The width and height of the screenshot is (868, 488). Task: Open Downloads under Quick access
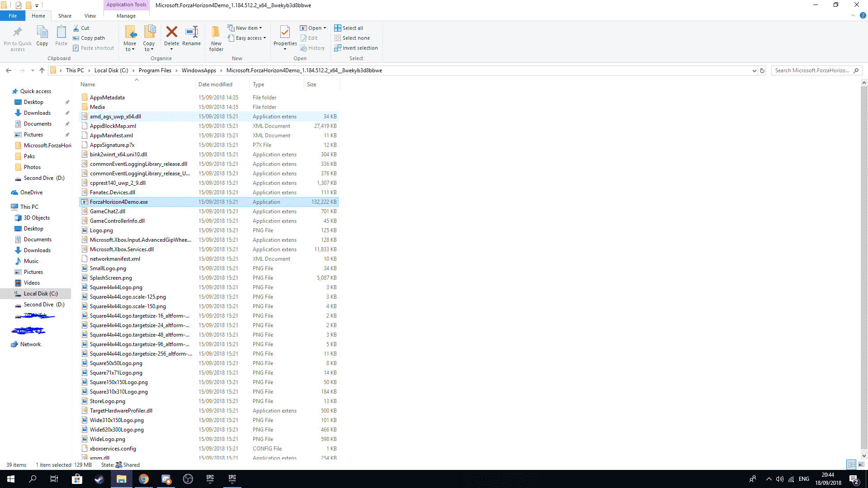click(37, 113)
